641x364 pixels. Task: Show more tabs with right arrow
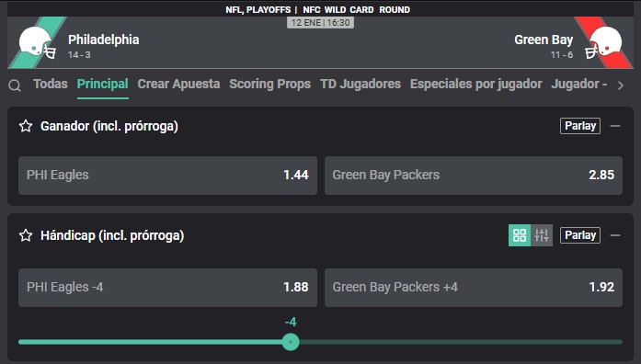[x=621, y=85]
